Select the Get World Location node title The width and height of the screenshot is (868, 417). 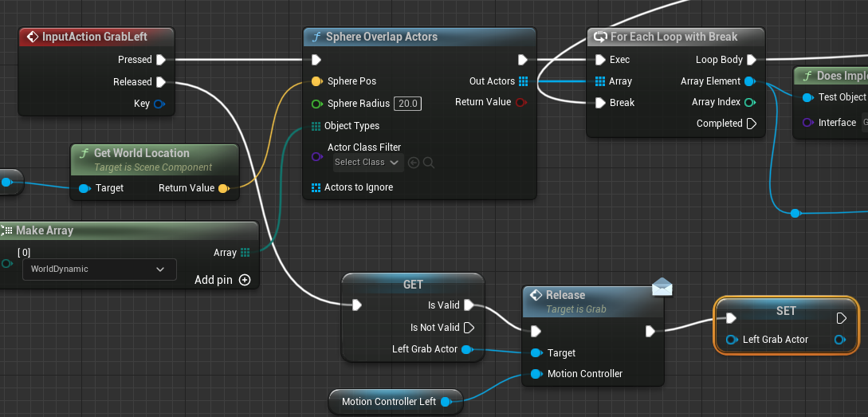[x=141, y=153]
